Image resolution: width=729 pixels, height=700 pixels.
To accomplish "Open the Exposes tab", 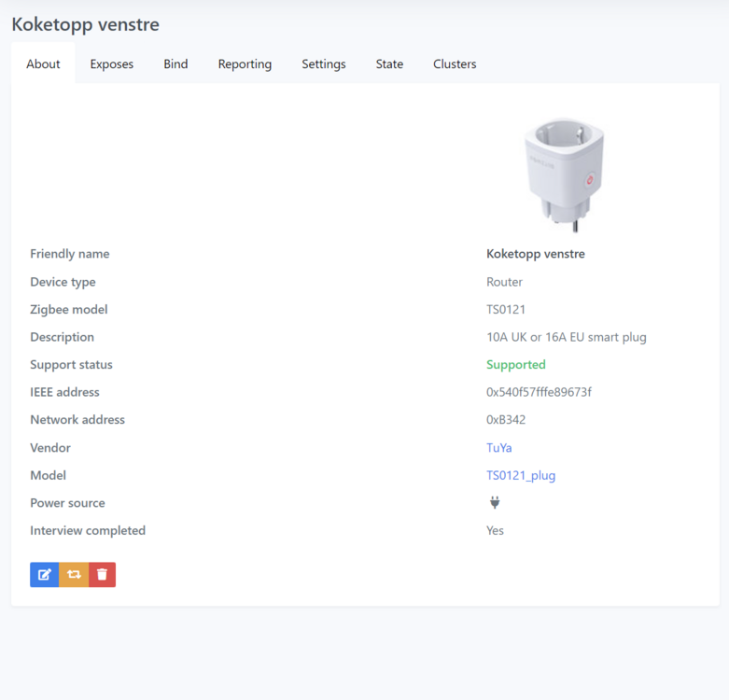I will pyautogui.click(x=112, y=64).
